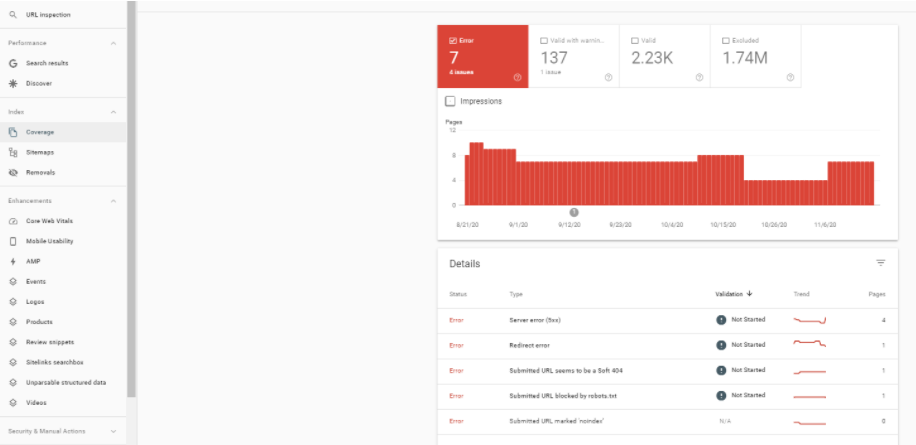Click the AMP lightning bolt icon
This screenshot has height=445, width=916.
pos(13,261)
